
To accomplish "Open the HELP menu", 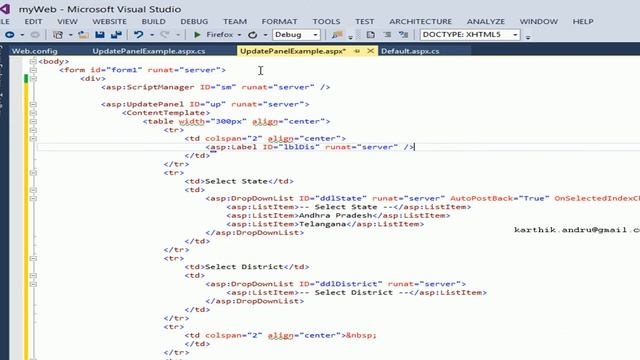I will click(x=583, y=21).
